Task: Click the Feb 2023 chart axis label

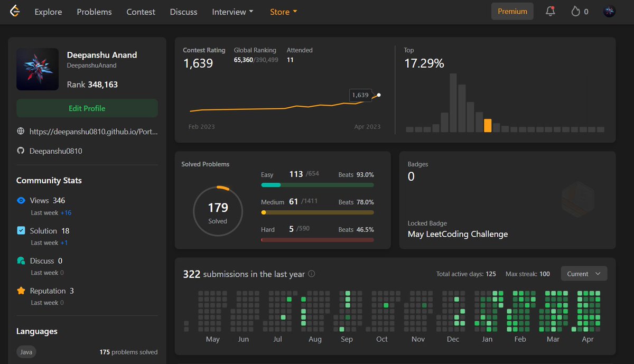Action: click(202, 127)
